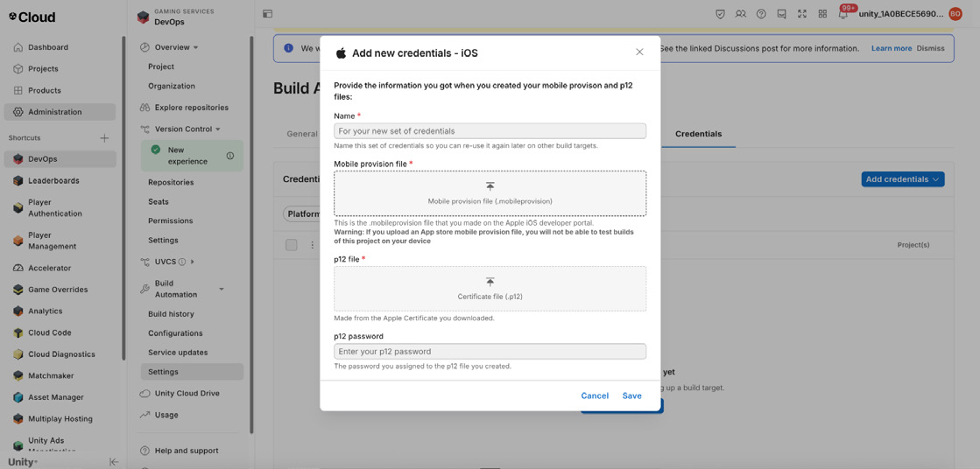
Task: Open the help question mark icon
Action: pyautogui.click(x=761, y=14)
